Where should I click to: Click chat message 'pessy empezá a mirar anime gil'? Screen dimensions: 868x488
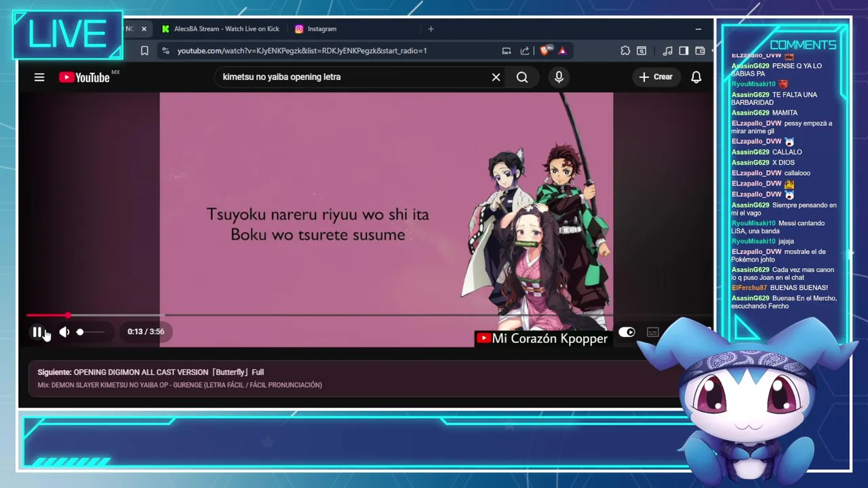point(782,127)
